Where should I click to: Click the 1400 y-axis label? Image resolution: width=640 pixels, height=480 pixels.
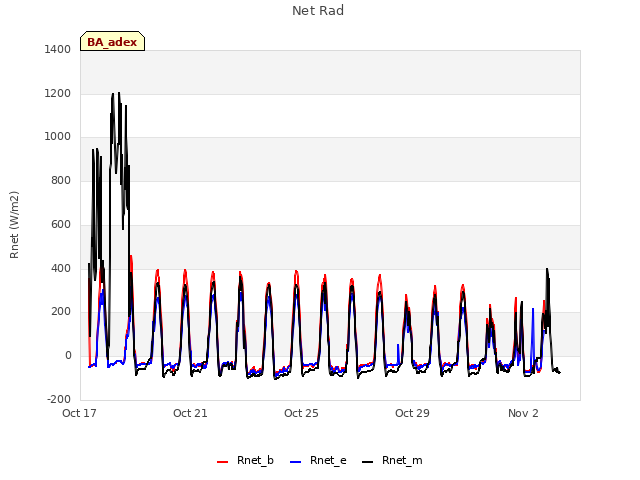(58, 49)
